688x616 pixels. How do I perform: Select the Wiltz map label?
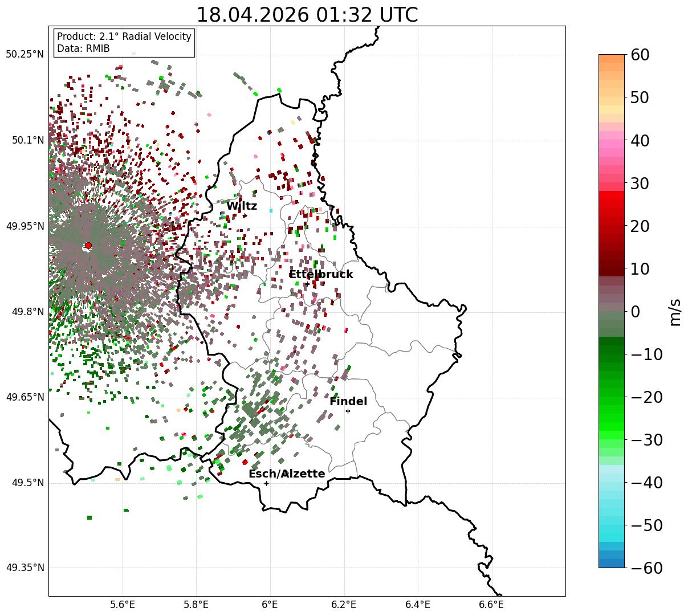pos(242,206)
